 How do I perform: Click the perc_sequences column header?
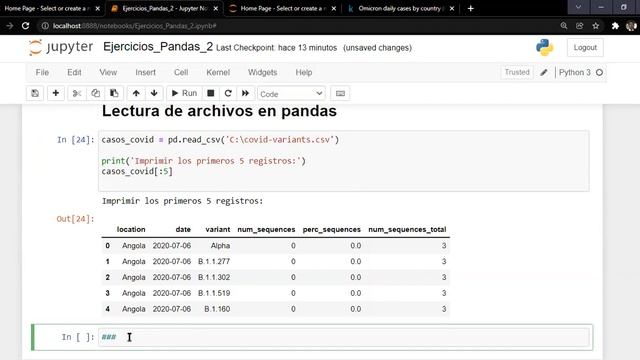pos(331,229)
